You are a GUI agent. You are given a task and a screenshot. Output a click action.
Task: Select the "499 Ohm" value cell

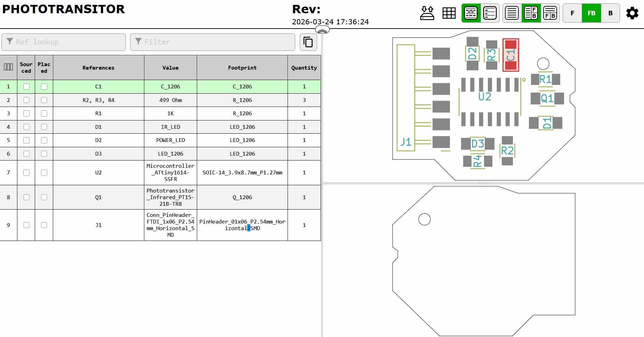[170, 100]
